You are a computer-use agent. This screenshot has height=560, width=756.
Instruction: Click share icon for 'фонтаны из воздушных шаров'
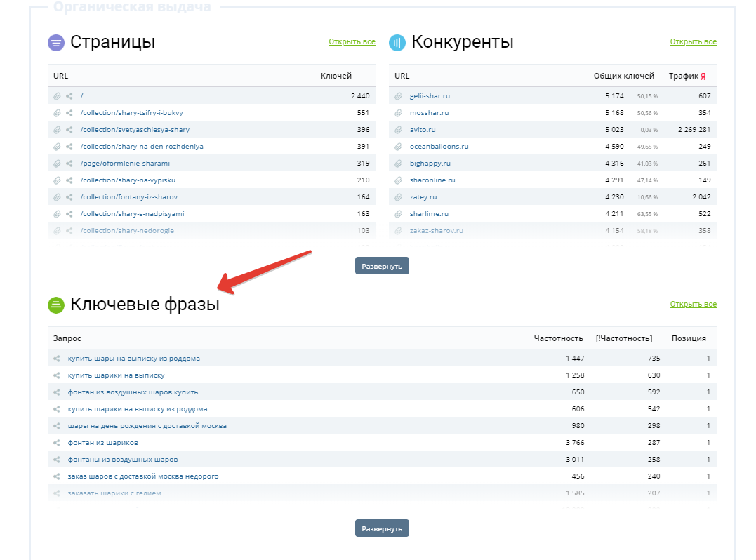point(57,460)
